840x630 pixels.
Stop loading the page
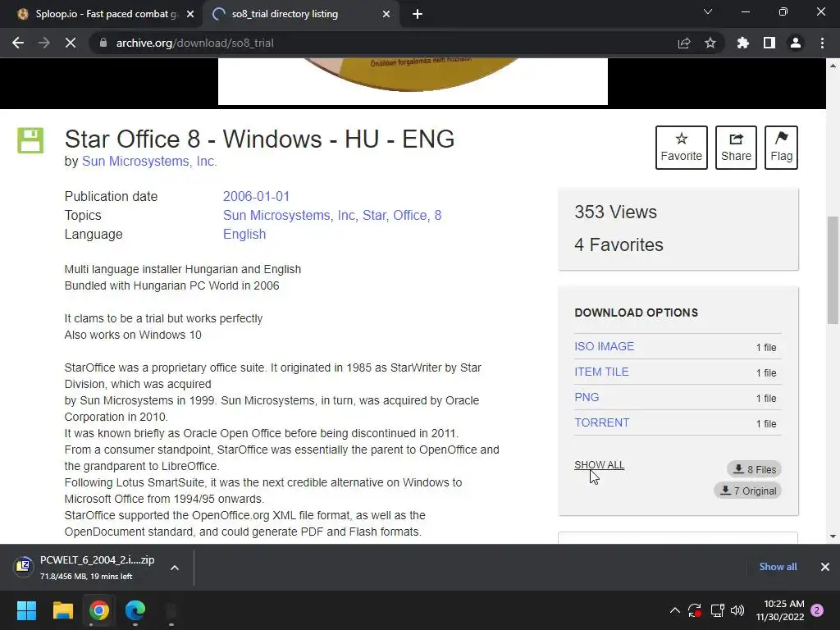[71, 43]
